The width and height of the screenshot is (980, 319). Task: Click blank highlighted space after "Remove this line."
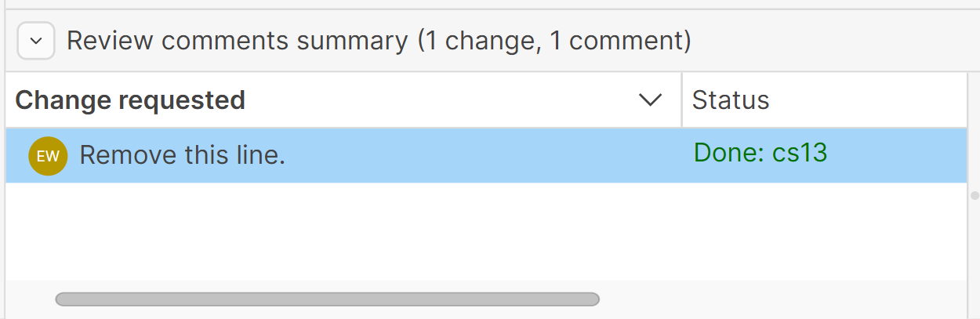click(x=470, y=155)
